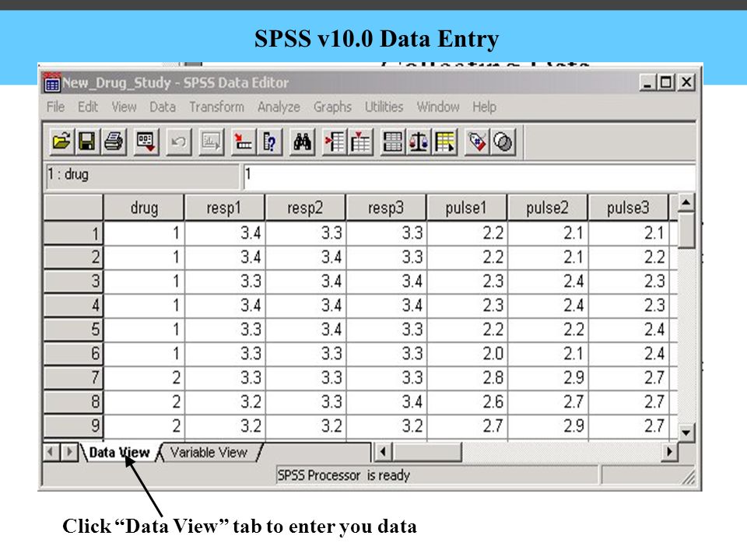Select row header 5
Viewport: 747px width, 560px height.
click(x=73, y=330)
